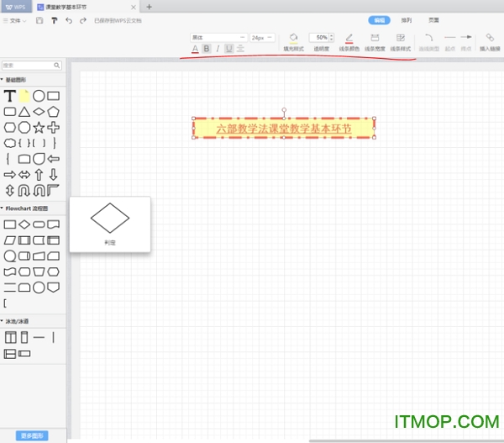504x443 pixels.
Task: Toggle bold text formatting
Action: point(207,49)
